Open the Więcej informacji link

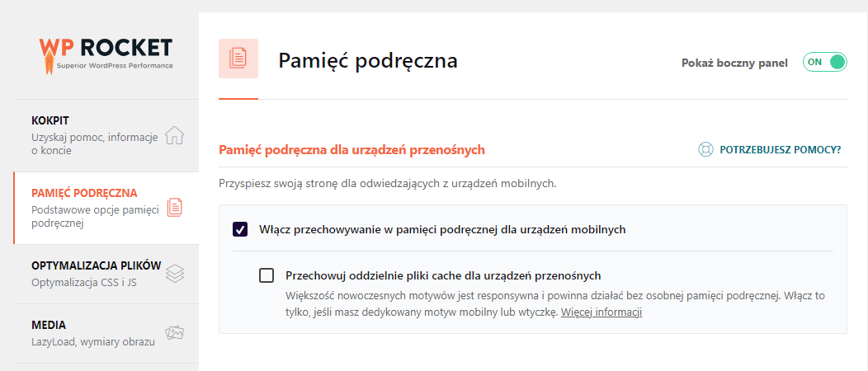coord(601,312)
